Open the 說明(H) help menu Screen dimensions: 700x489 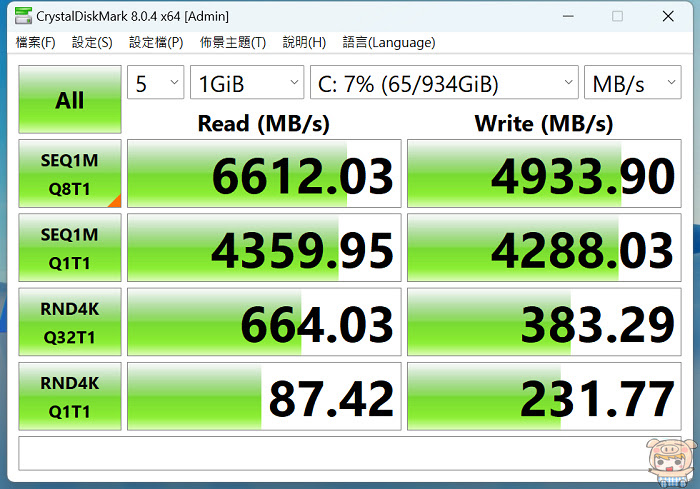tap(304, 42)
